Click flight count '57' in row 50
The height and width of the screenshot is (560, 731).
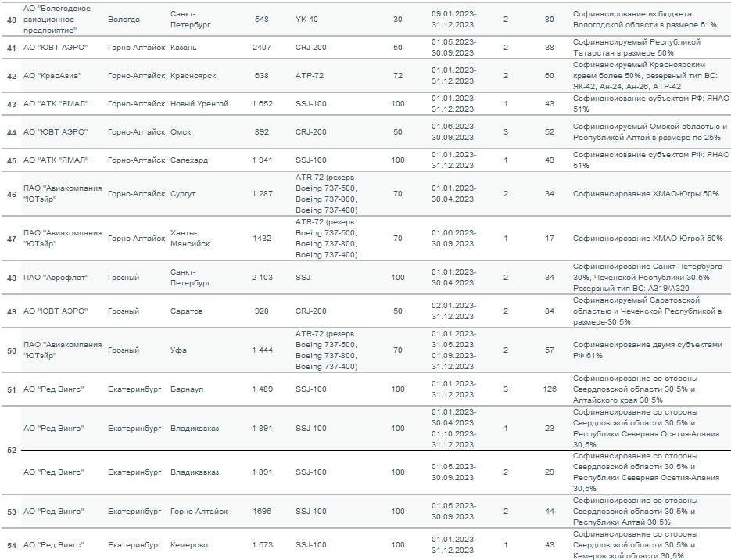point(550,350)
